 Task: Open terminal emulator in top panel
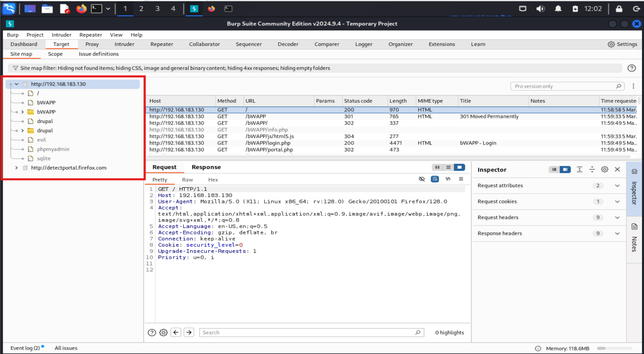pyautogui.click(x=96, y=8)
